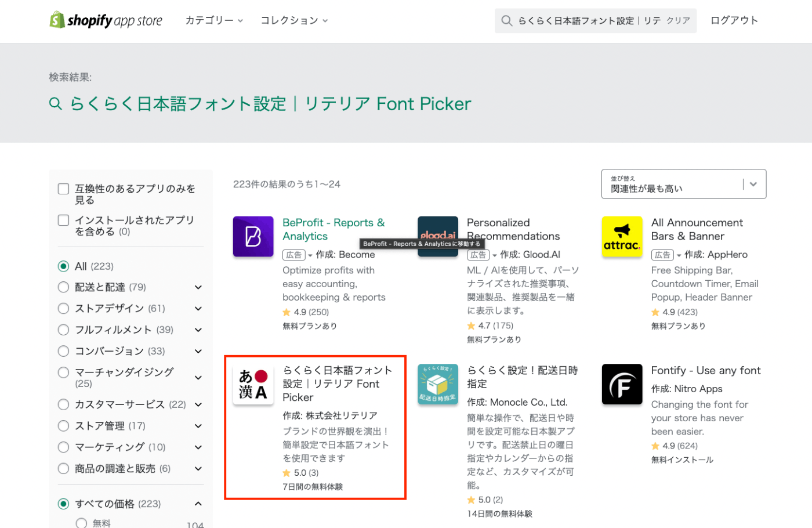
Task: Expand 商品の調達と販売 subcategories chevron
Action: click(x=198, y=469)
